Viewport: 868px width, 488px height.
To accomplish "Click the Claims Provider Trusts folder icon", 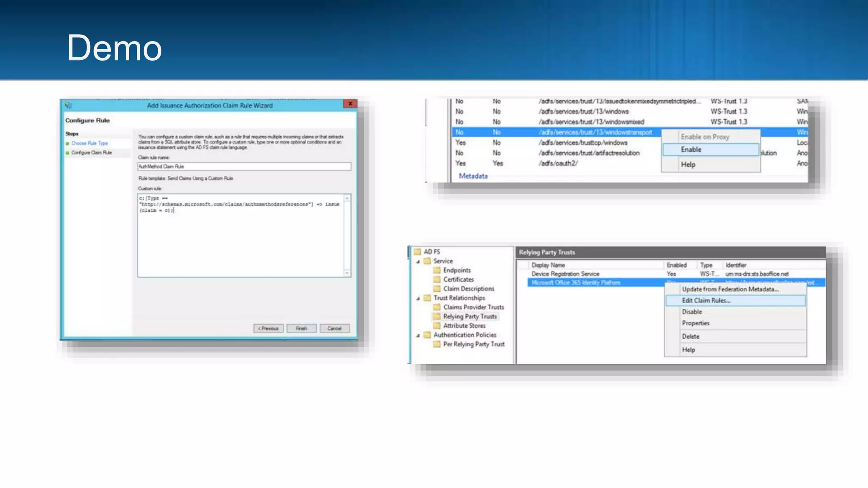I will click(437, 307).
